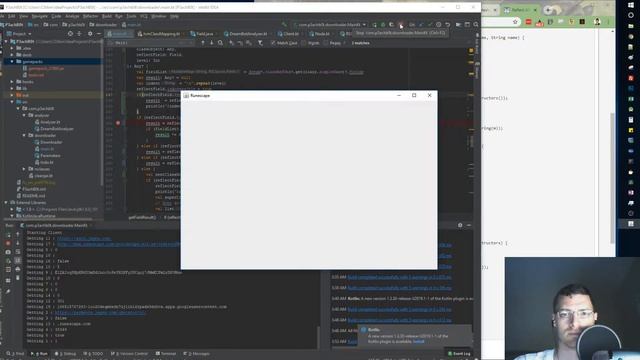Screen dimensions: 640x360
Task: Collapse External Libraries node
Action: [x=6, y=202]
